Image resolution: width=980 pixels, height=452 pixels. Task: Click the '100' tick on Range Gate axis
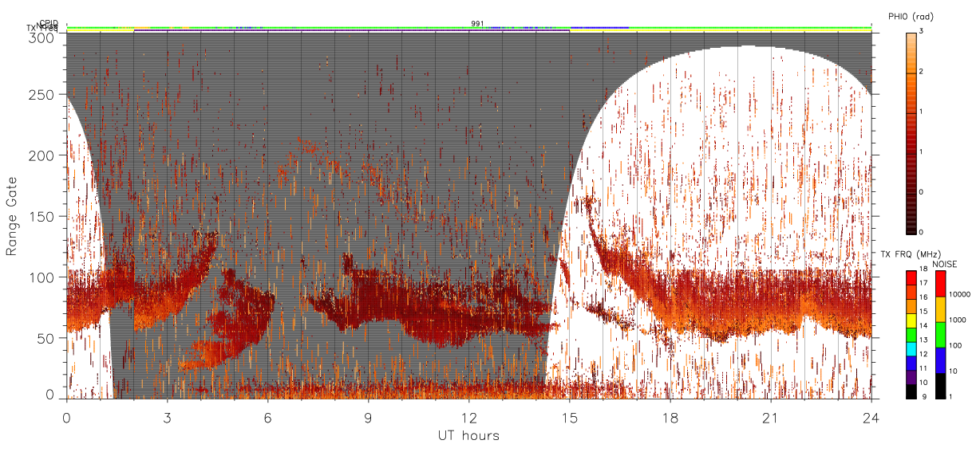pos(43,277)
